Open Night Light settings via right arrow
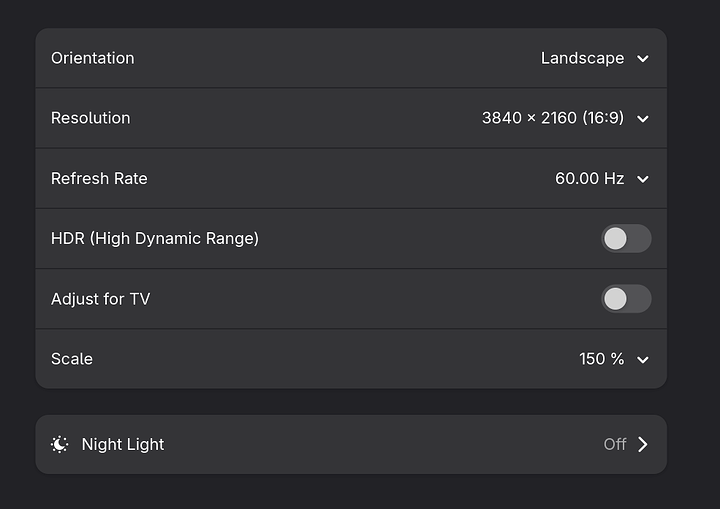 point(642,444)
